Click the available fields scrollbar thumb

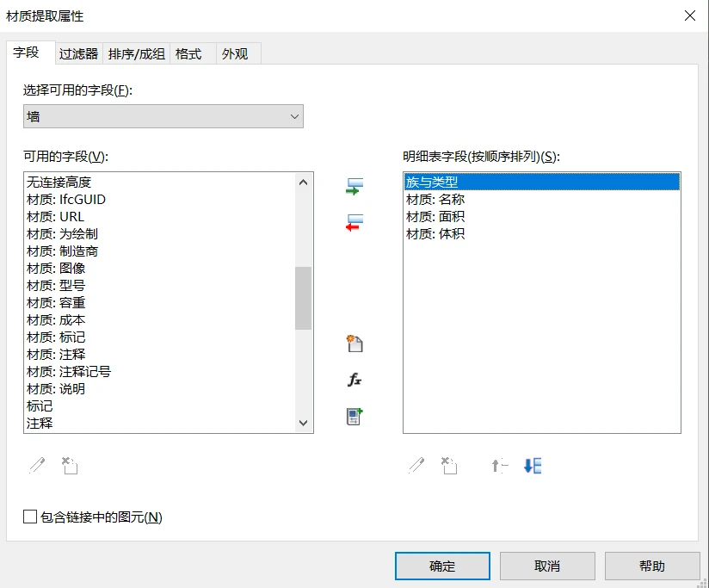[304, 298]
